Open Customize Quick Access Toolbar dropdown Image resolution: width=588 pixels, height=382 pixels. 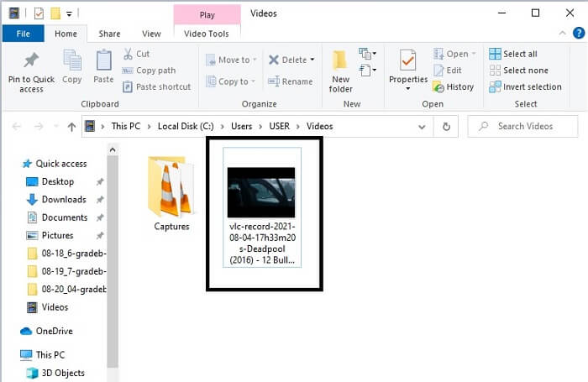point(69,14)
